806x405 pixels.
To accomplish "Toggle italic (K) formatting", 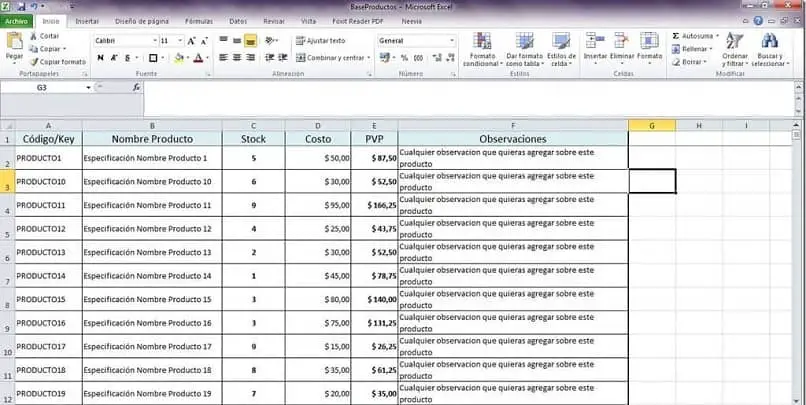I will pyautogui.click(x=114, y=58).
